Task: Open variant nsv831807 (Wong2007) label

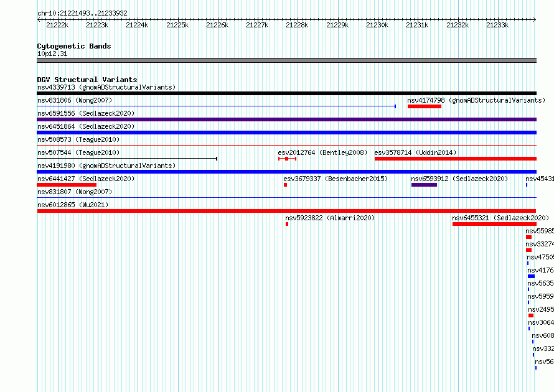Action: coord(75,192)
